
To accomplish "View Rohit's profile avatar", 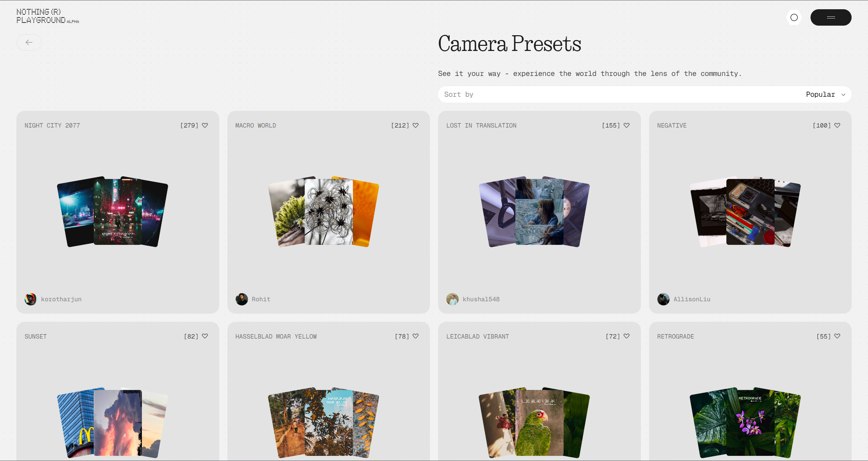I will pyautogui.click(x=242, y=299).
